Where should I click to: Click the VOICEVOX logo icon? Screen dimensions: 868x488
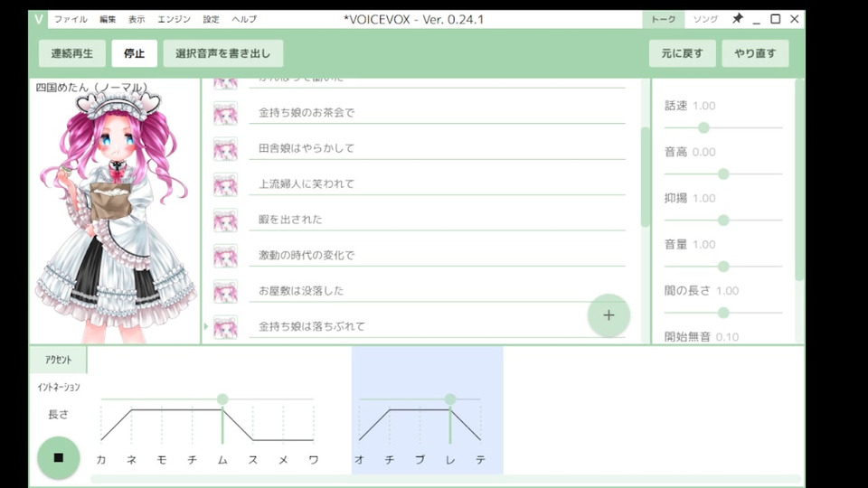(x=38, y=19)
